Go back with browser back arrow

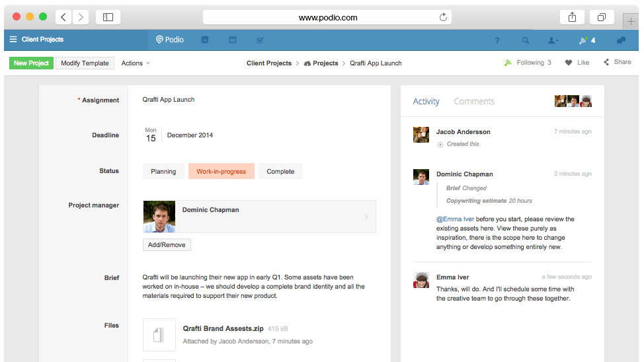[63, 17]
